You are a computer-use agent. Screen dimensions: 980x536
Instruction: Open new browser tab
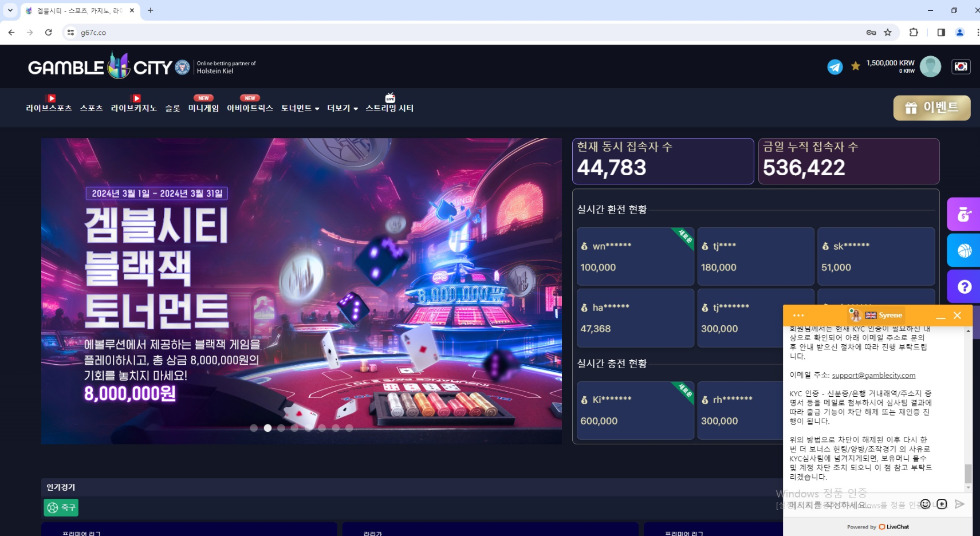click(x=151, y=10)
